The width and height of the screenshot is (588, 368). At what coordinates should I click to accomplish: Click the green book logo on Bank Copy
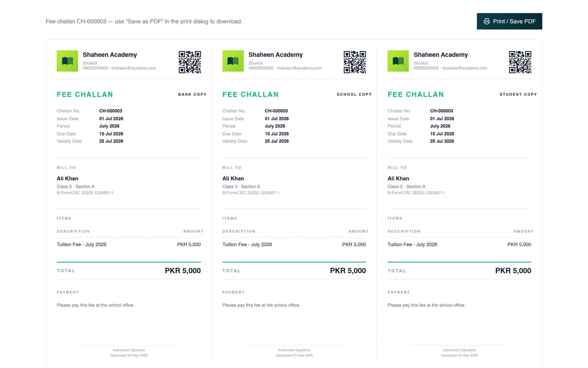pos(67,61)
